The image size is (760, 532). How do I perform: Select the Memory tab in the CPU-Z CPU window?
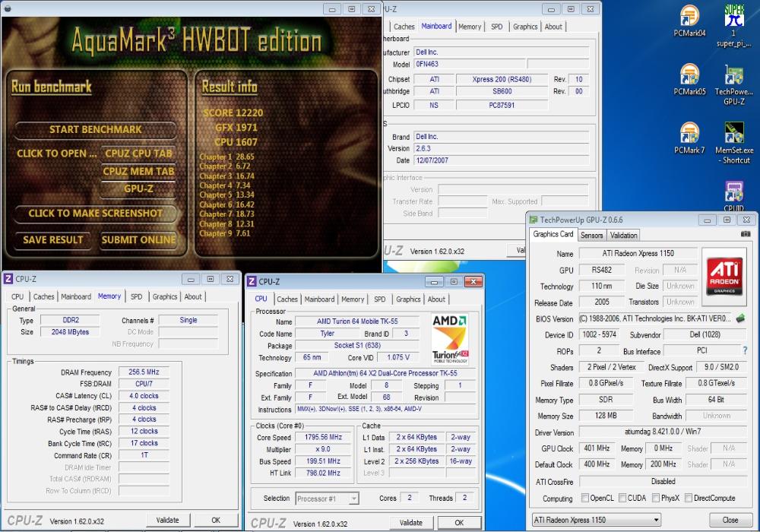(x=353, y=299)
